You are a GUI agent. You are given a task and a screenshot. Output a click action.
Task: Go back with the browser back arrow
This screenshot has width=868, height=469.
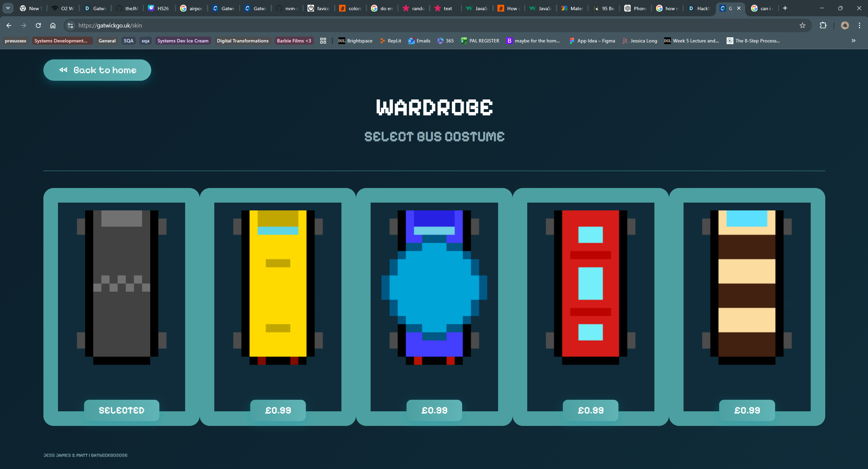[x=9, y=25]
